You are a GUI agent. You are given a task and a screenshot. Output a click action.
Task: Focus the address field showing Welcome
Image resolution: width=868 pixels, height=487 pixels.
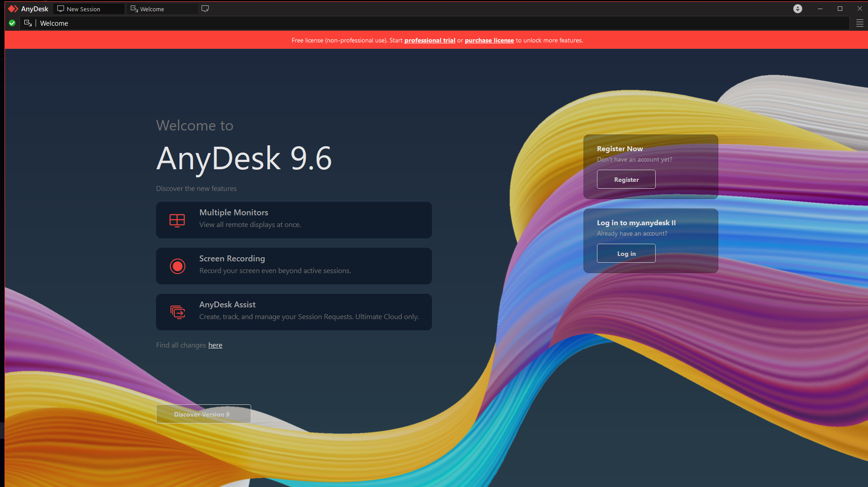pyautogui.click(x=435, y=23)
